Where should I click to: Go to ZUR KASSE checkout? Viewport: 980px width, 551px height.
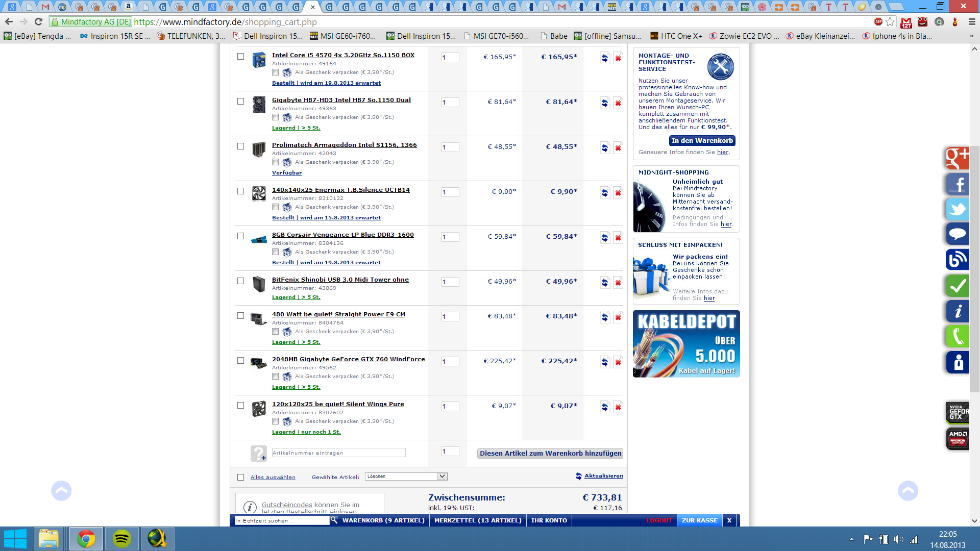700,520
